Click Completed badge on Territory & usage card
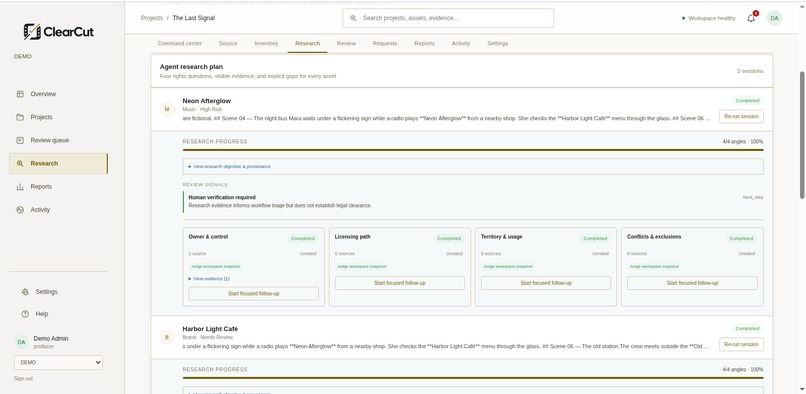This screenshot has width=806, height=394. [595, 239]
